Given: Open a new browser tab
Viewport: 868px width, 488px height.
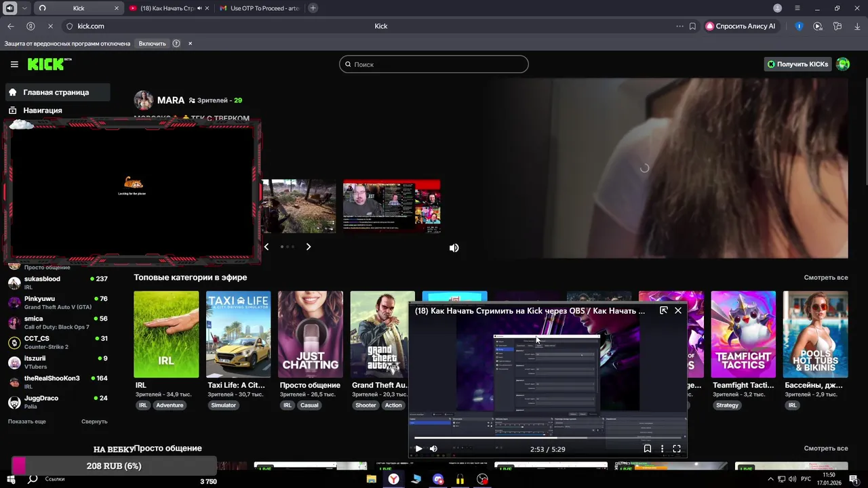Looking at the screenshot, I should pyautogui.click(x=313, y=8).
